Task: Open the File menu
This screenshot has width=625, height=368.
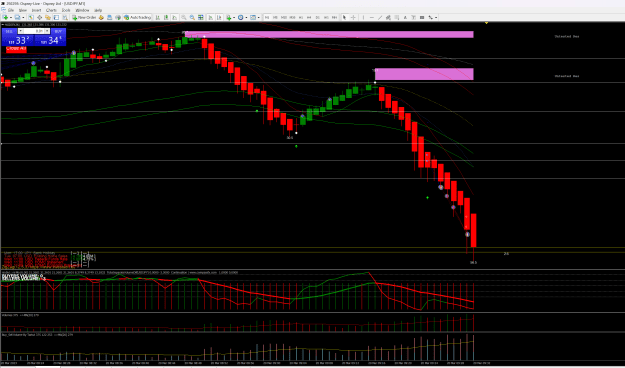Action: click(11, 10)
